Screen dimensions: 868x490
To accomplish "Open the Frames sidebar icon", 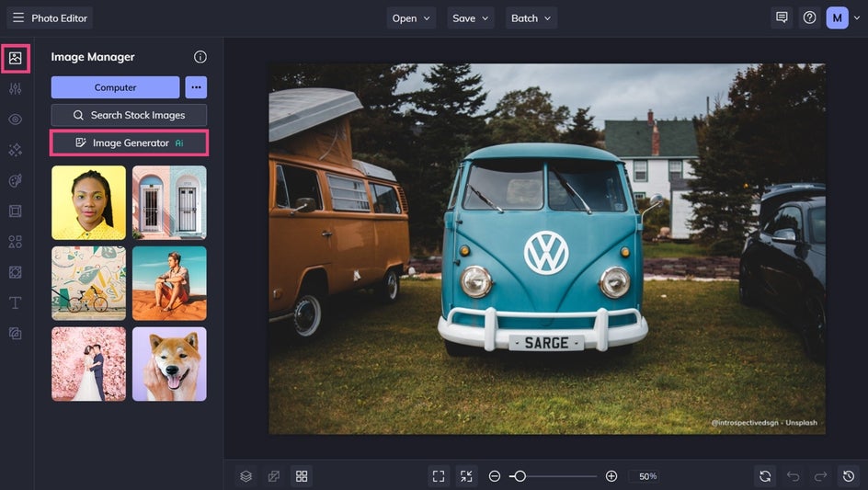I will click(16, 211).
